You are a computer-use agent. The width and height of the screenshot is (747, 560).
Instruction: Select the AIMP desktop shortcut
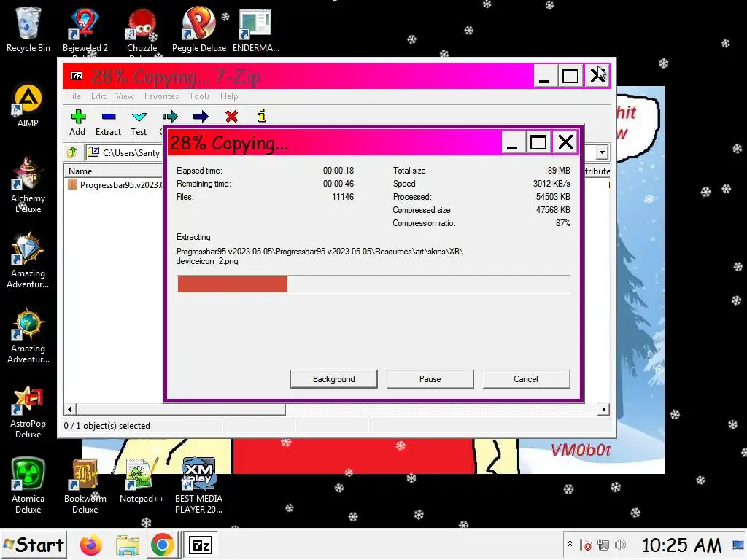click(x=28, y=105)
